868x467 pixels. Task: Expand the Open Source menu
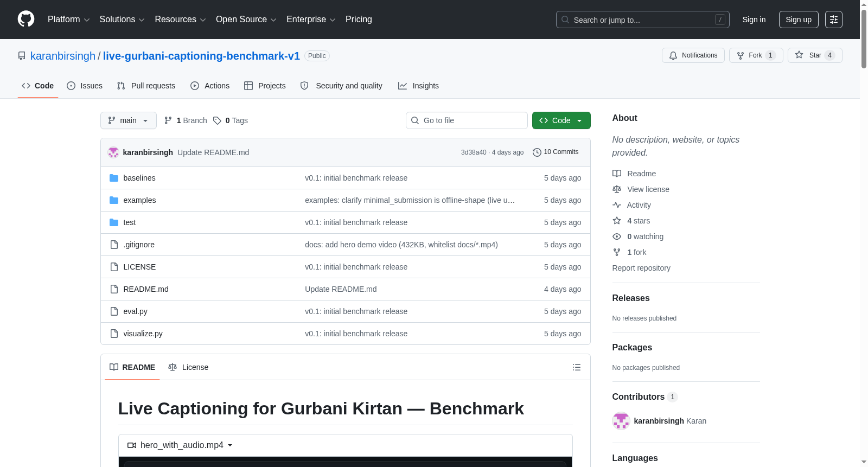246,20
